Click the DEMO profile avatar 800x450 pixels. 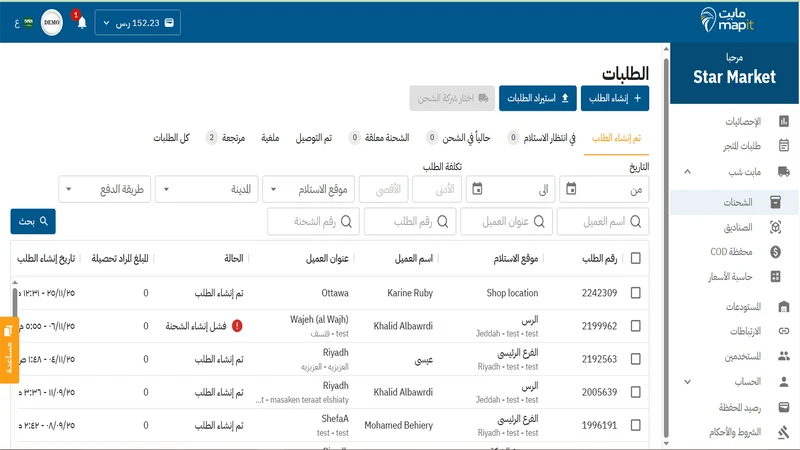(52, 22)
